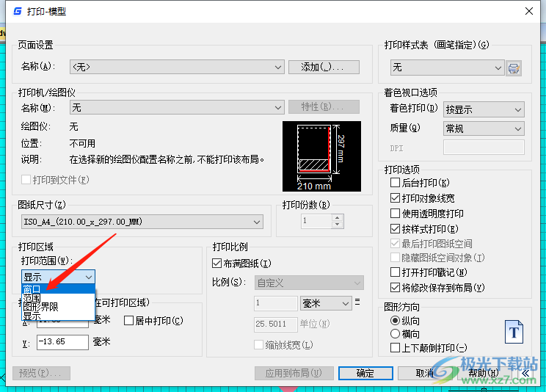The width and height of the screenshot is (546, 392).
Task: Choose 窗口 from print range list
Action: (58, 289)
